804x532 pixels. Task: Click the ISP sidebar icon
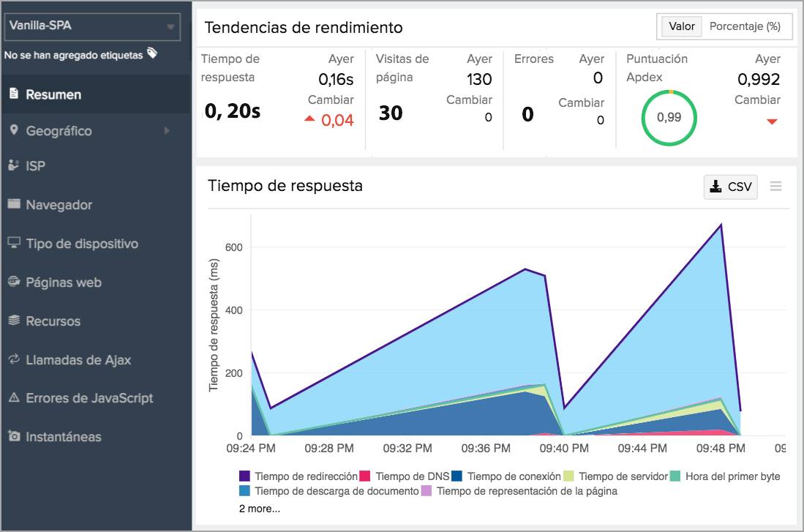coord(14,165)
